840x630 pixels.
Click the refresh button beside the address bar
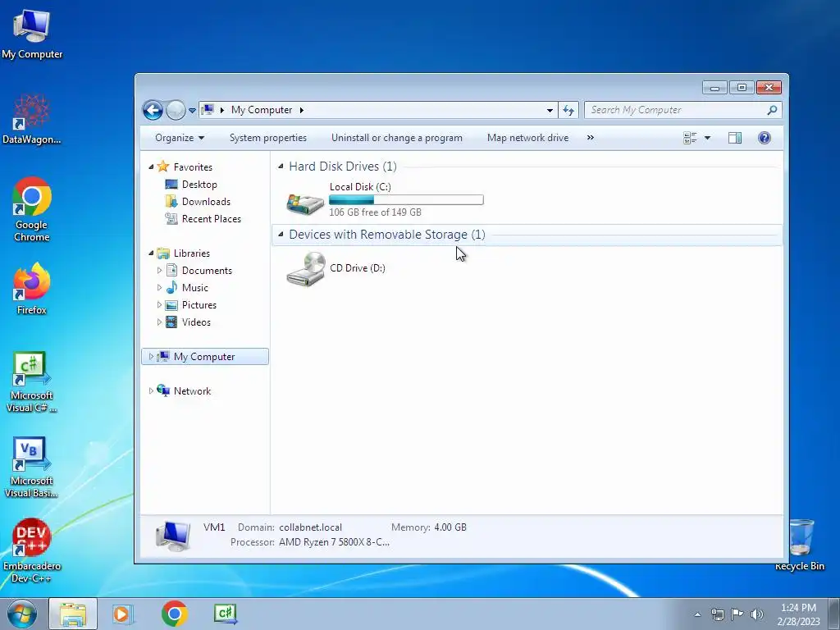[568, 111]
